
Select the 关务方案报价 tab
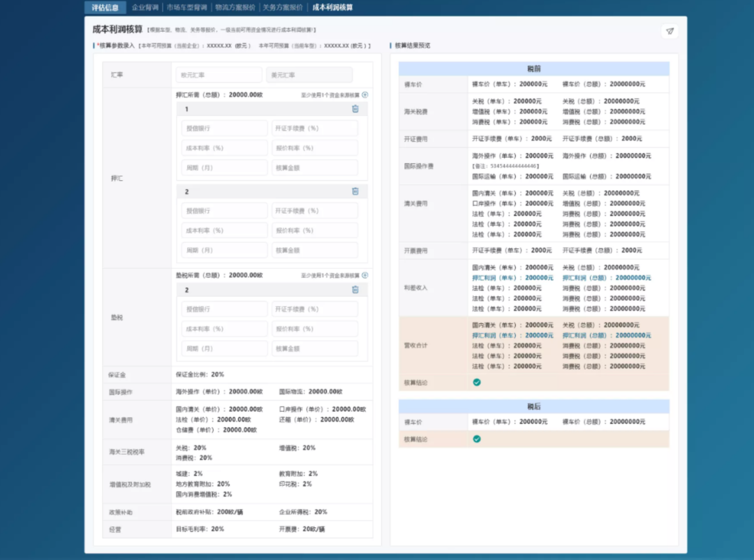pyautogui.click(x=283, y=8)
